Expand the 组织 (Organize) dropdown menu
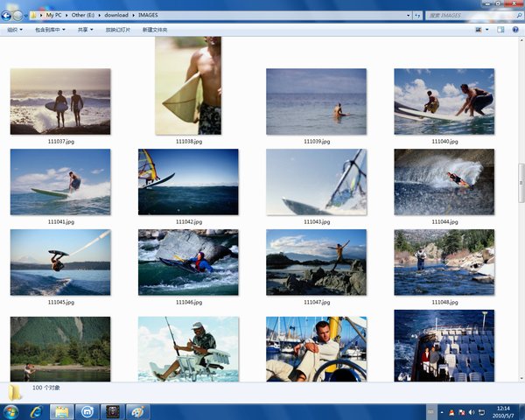Viewport: 525px width, 420px height. [x=14, y=29]
